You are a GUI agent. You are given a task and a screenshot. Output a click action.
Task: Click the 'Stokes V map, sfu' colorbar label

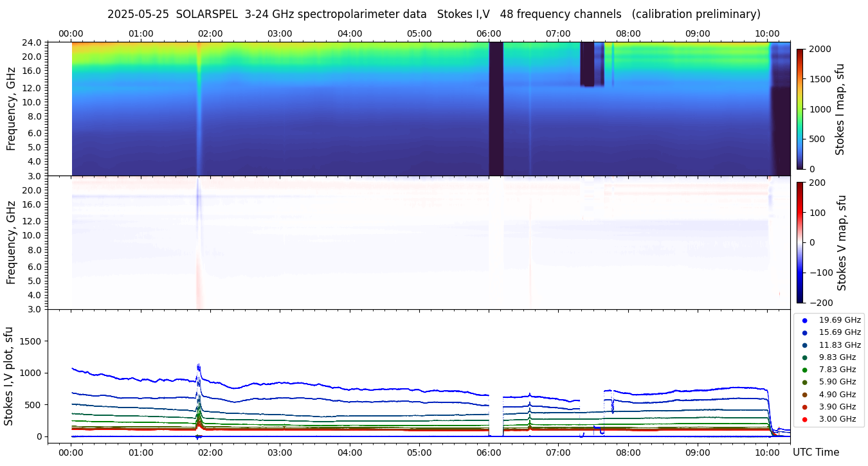(x=842, y=242)
